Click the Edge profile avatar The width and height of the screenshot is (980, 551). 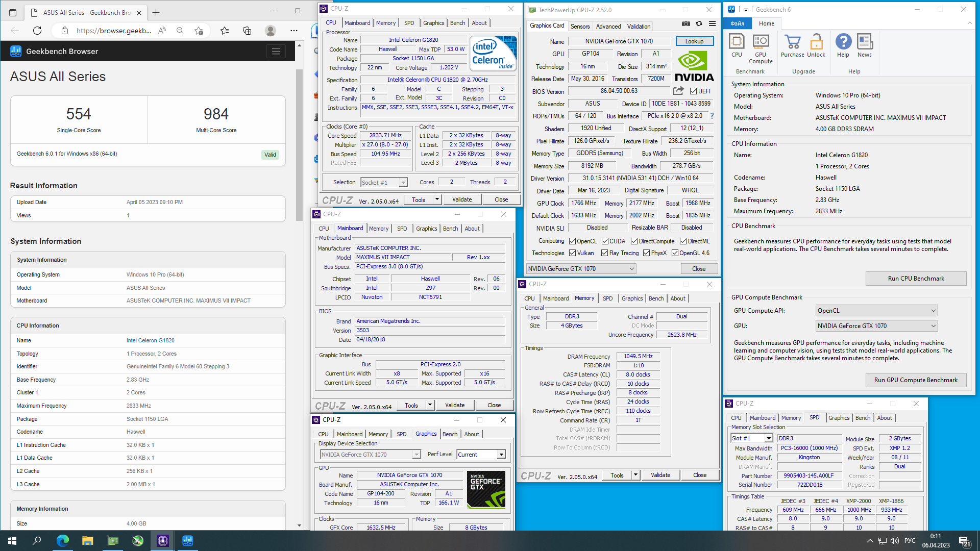pos(271,31)
